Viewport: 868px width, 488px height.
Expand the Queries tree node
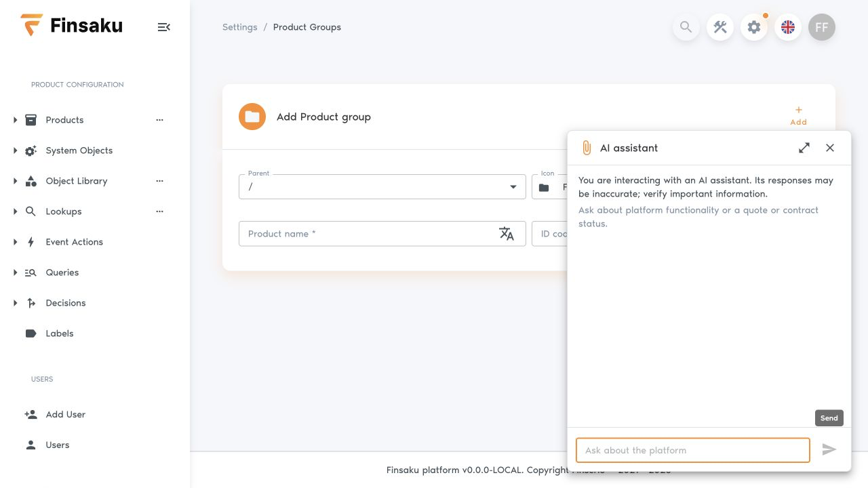pos(15,272)
